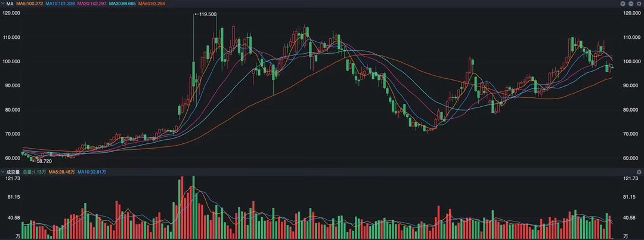The width and height of the screenshot is (644, 240).
Task: Click right volume axis label 40.58
Action: (x=629, y=219)
